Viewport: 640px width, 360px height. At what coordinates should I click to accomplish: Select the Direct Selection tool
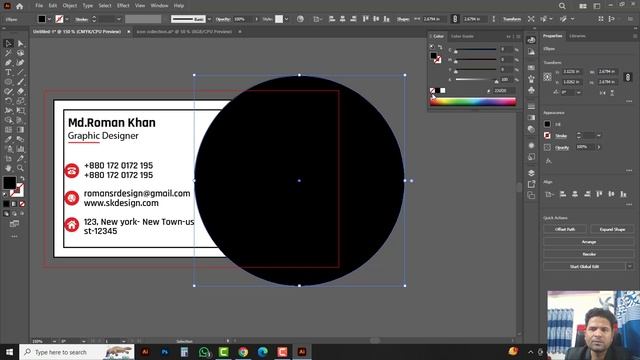20,43
